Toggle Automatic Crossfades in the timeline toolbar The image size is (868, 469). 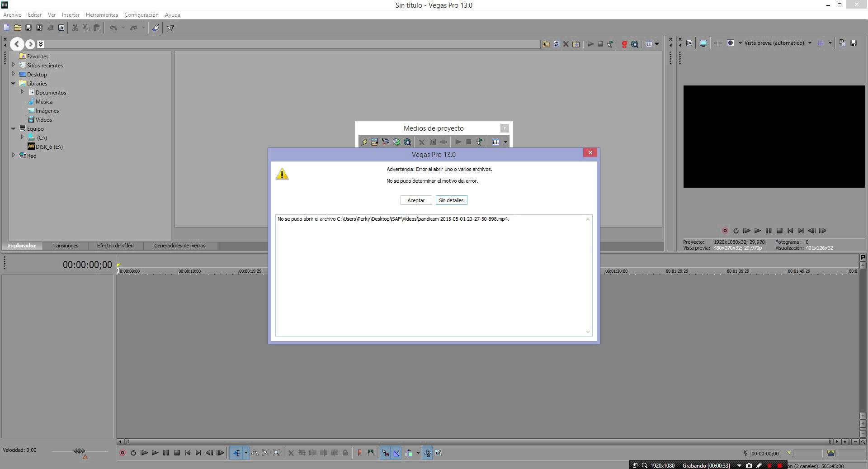click(x=396, y=453)
